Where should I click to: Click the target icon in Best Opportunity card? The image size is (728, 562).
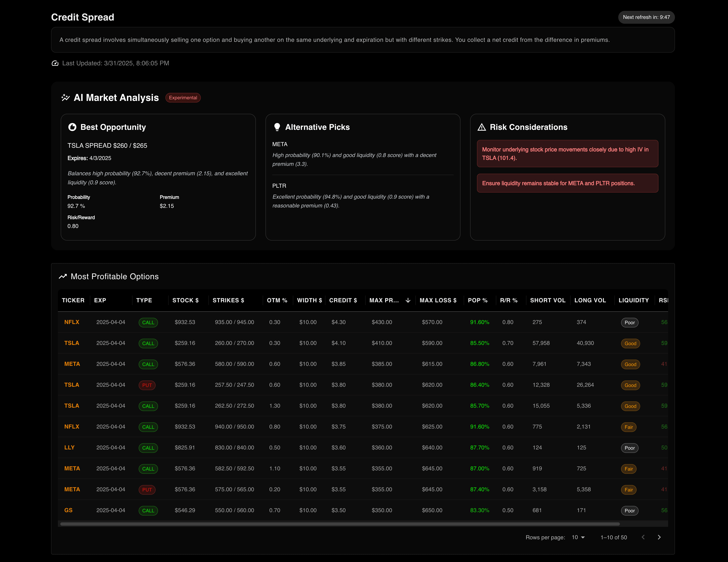[72, 127]
